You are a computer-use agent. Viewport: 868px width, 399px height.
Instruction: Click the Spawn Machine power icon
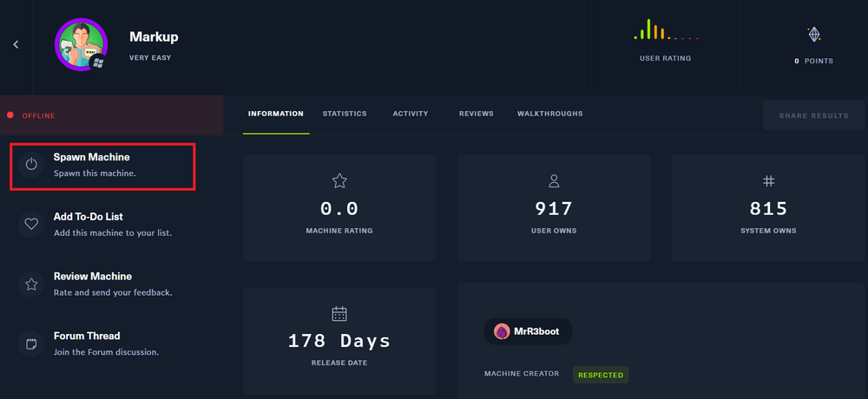coord(32,164)
